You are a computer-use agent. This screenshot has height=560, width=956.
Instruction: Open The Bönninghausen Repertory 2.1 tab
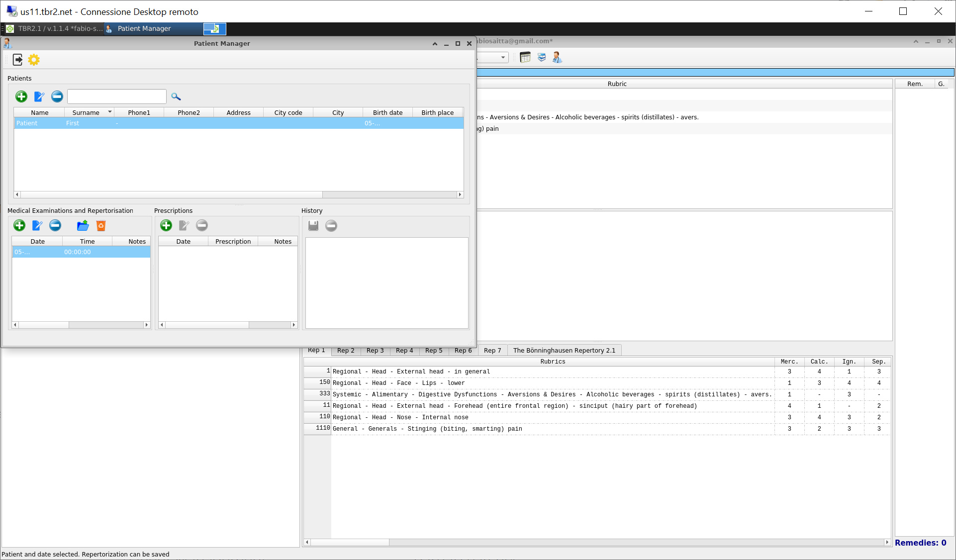pos(564,351)
